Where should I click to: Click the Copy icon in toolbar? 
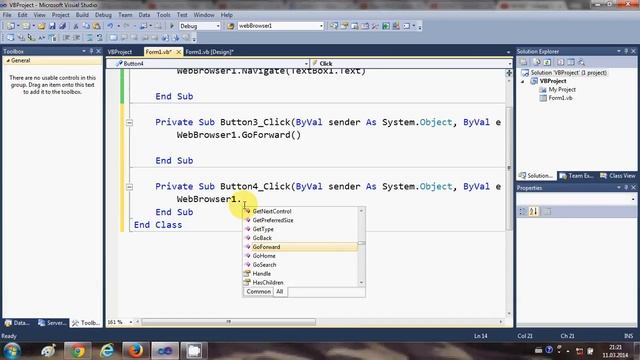(86, 26)
